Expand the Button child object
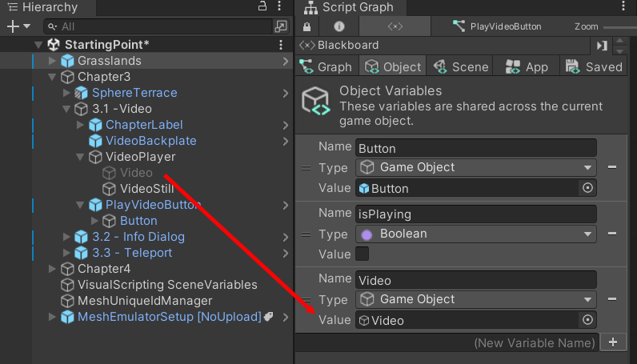 [94, 221]
